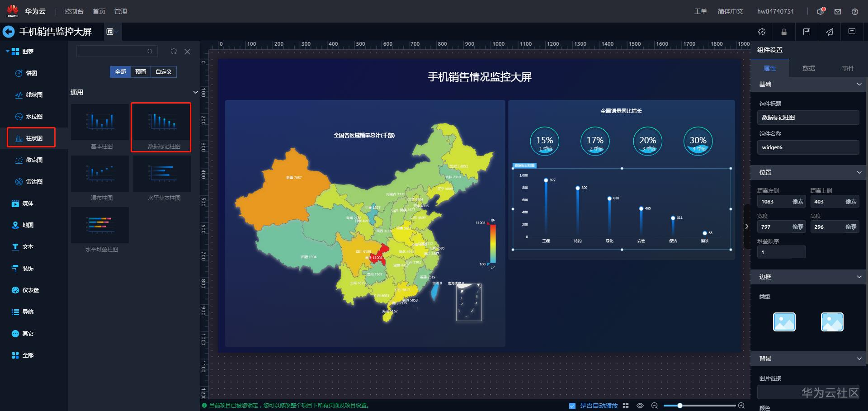Select the first border type image option
The height and width of the screenshot is (411, 868).
(x=784, y=322)
